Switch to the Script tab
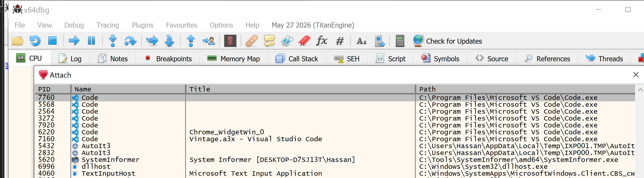Screen dimensions: 644x178 point(390,59)
